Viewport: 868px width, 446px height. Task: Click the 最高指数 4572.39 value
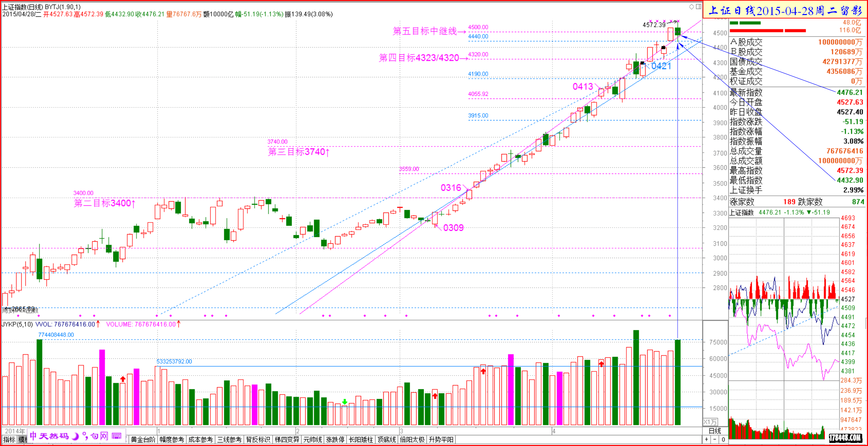[x=850, y=170]
